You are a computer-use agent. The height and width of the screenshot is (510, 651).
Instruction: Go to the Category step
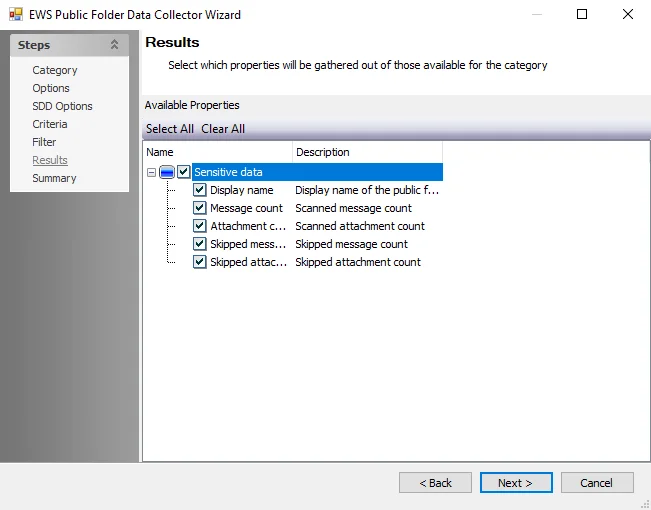click(55, 70)
